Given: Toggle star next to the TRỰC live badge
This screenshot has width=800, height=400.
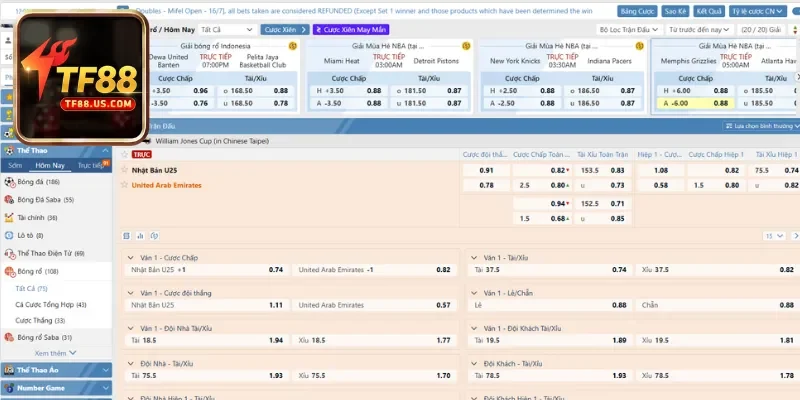Looking at the screenshot, I should 124,154.
